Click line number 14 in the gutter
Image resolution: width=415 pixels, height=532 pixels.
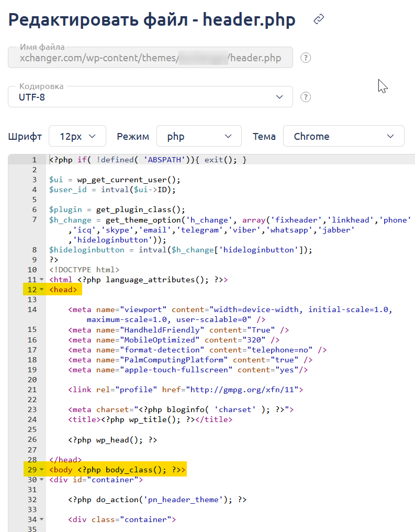point(32,309)
